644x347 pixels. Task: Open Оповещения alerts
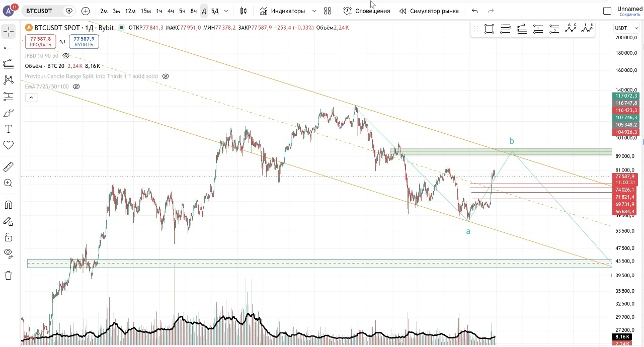click(366, 11)
